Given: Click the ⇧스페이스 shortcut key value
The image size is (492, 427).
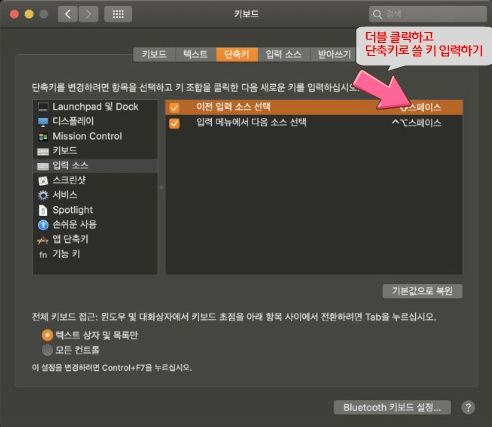Looking at the screenshot, I should click(421, 107).
